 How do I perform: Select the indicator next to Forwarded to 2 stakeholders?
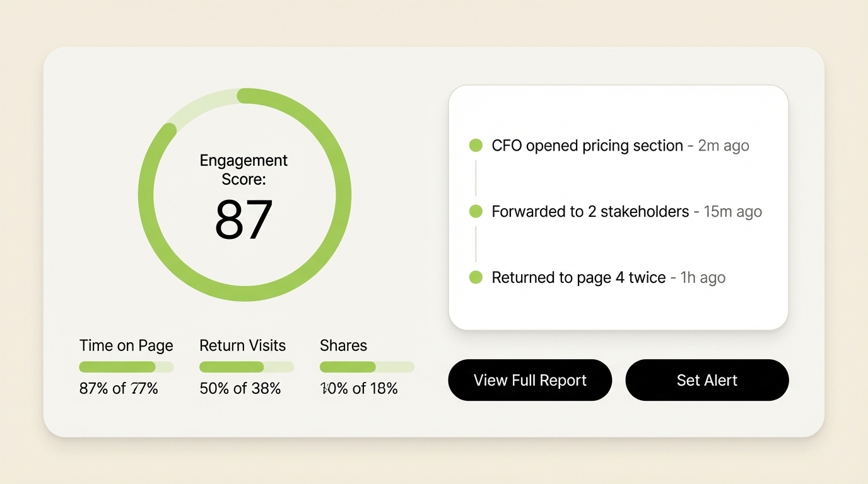point(474,211)
